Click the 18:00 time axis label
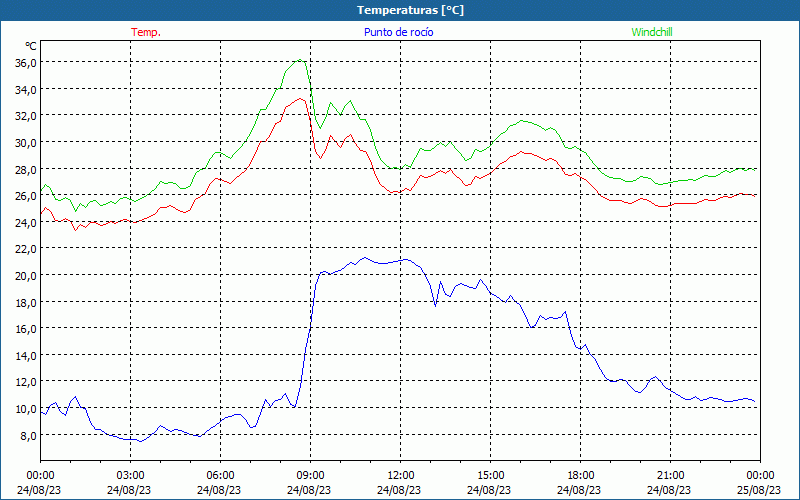The width and height of the screenshot is (800, 500). (581, 476)
